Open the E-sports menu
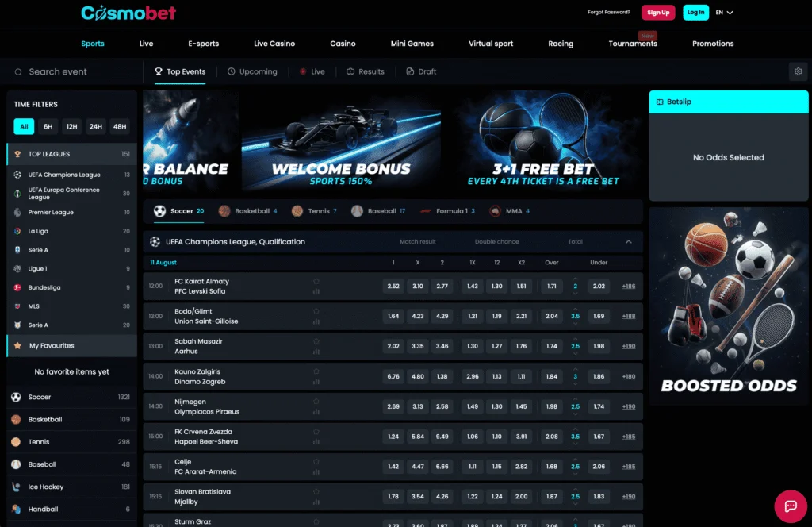 [204, 44]
